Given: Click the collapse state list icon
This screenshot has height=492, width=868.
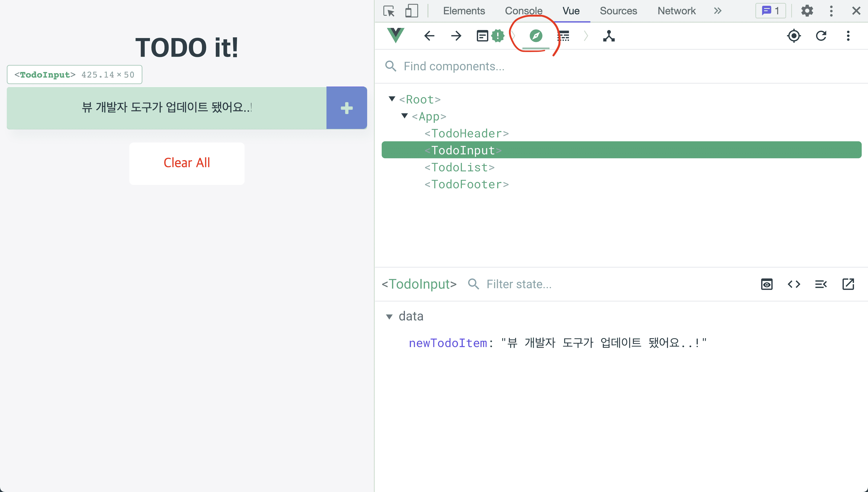Looking at the screenshot, I should [x=821, y=284].
